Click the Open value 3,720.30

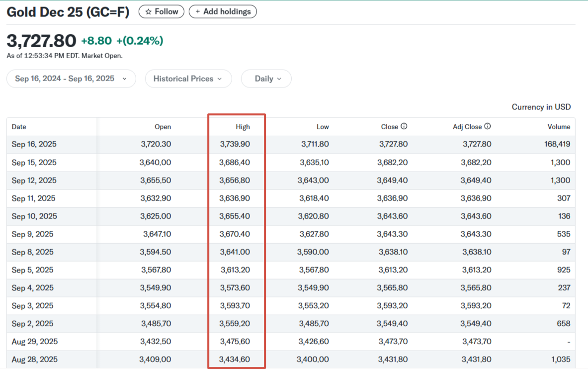coord(156,144)
